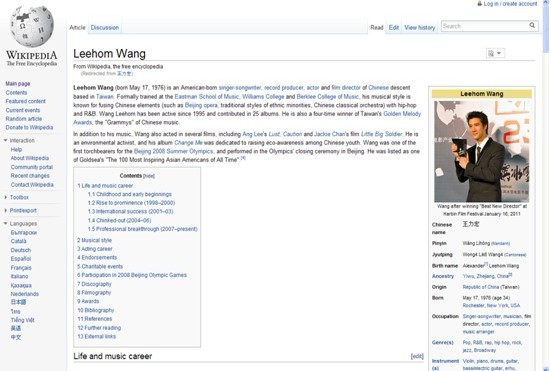Edit the Life and music career section
This screenshot has height=371, width=550.
pos(417,356)
